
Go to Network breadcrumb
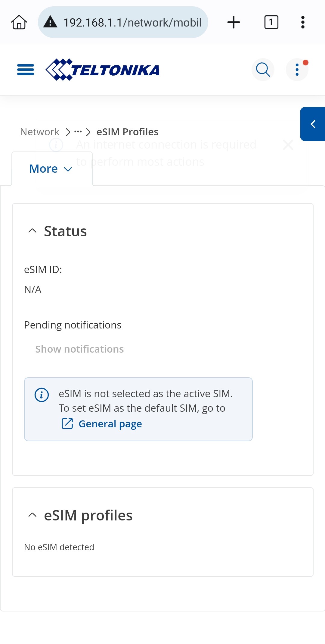pyautogui.click(x=40, y=132)
